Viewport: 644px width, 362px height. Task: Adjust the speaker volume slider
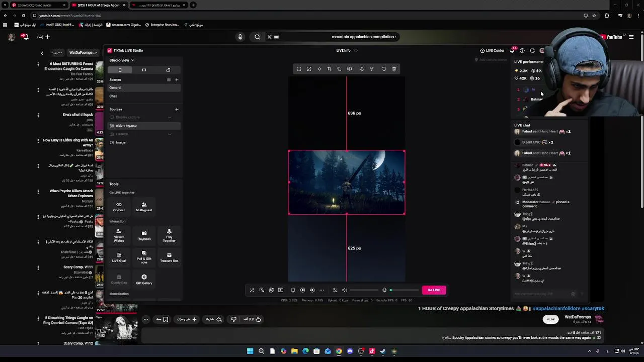(364, 290)
